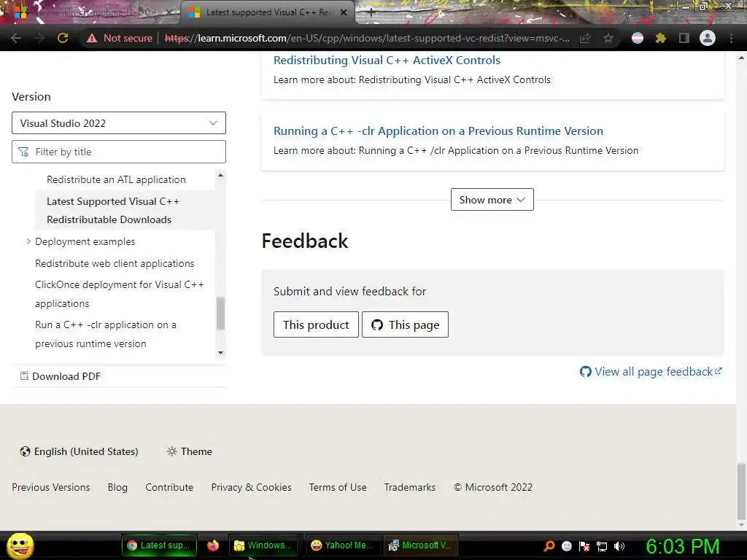Click the table of contents scrollbar thumb
The width and height of the screenshot is (747, 560).
pos(220,314)
